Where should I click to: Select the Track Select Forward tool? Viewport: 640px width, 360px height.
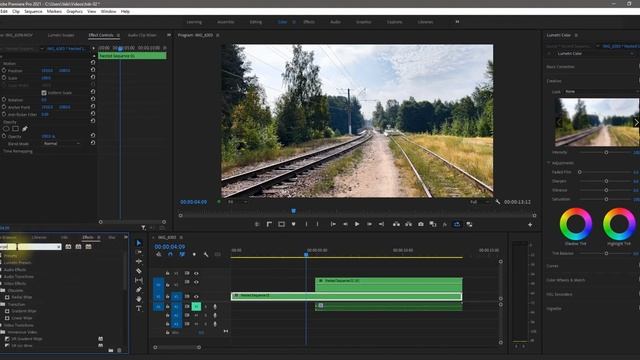139,252
